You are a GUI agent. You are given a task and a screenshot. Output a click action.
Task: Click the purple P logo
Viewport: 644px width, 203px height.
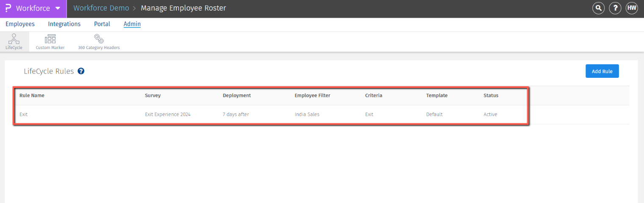pyautogui.click(x=8, y=8)
